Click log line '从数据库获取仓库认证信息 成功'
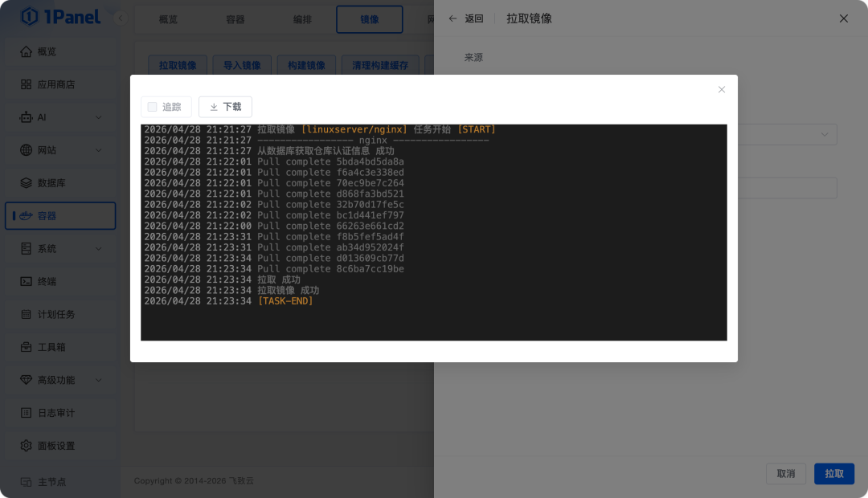The image size is (868, 498). (x=269, y=151)
